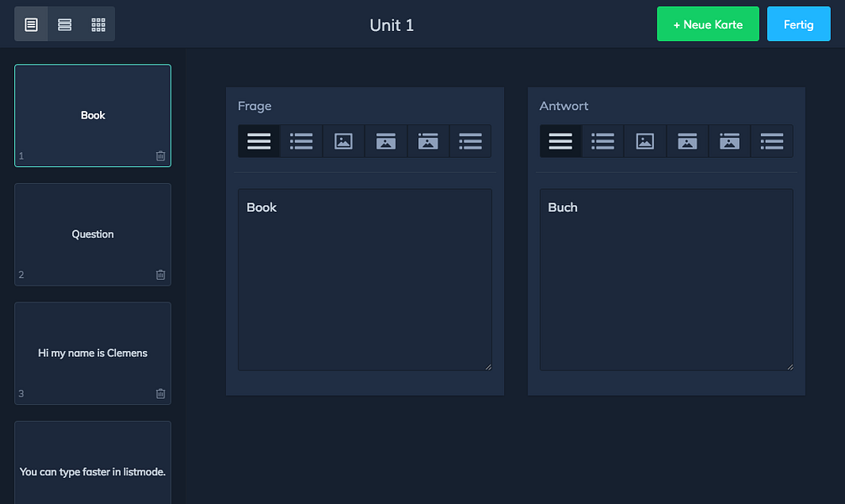Viewport: 845px width, 504px height.
Task: Switch to list view mode
Action: click(65, 24)
